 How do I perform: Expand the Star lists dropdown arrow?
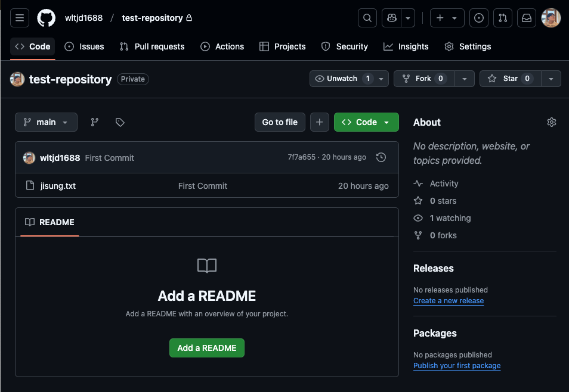[x=551, y=79]
